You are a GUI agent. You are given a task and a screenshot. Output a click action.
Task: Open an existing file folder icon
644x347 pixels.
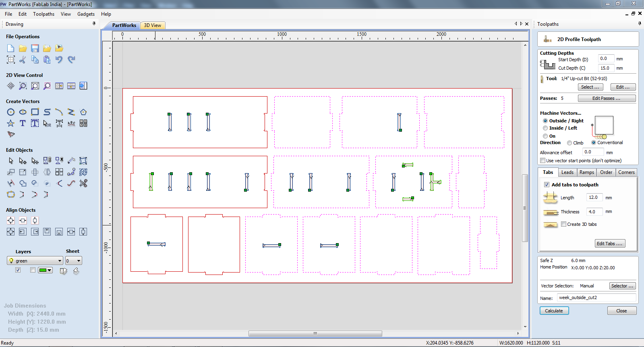tap(23, 48)
